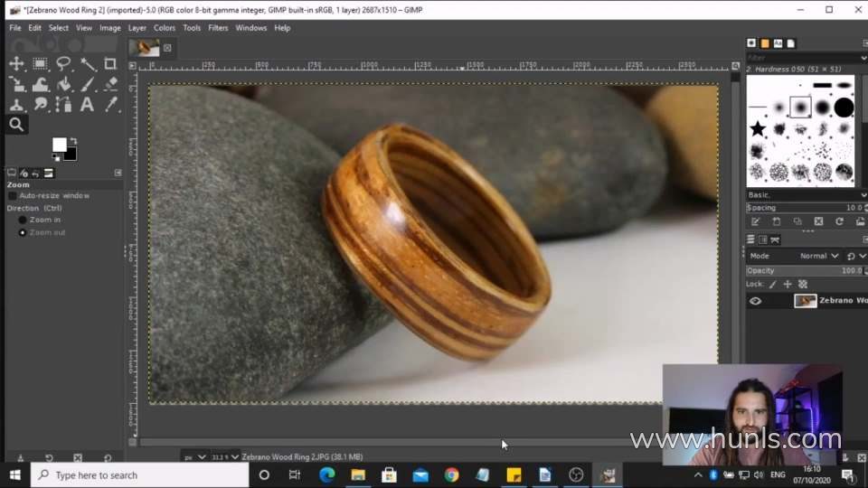The width and height of the screenshot is (868, 488).
Task: Activate the Crop tool
Action: pos(110,64)
